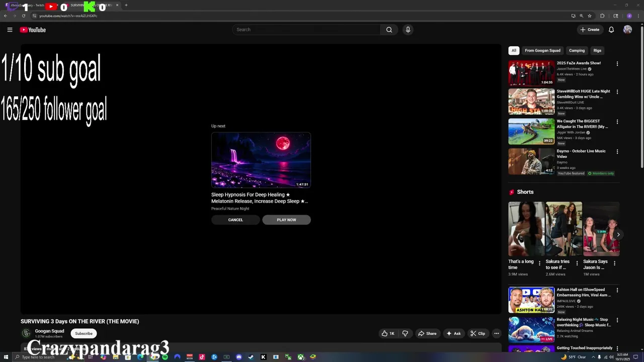Screen dimensions: 644x362
Task: Show next Shorts with the arrow
Action: click(618, 234)
